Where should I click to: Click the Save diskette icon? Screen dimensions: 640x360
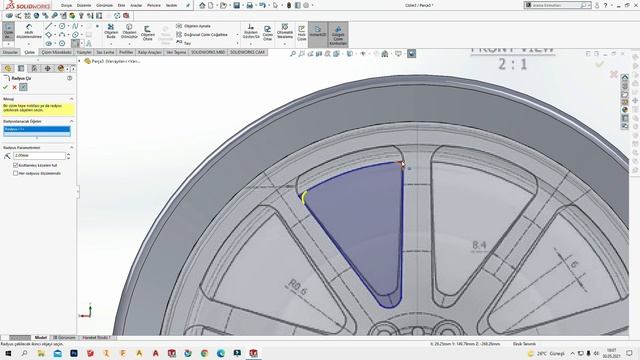click(236, 5)
